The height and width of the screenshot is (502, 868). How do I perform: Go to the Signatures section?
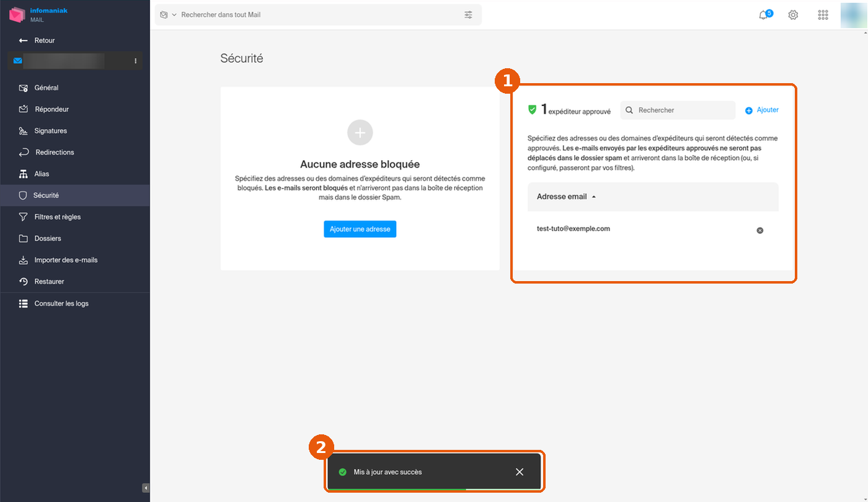tap(74, 131)
